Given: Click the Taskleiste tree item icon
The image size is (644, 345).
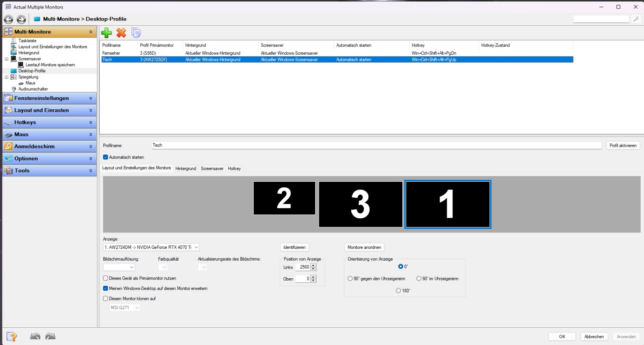Looking at the screenshot, I should click(x=14, y=41).
